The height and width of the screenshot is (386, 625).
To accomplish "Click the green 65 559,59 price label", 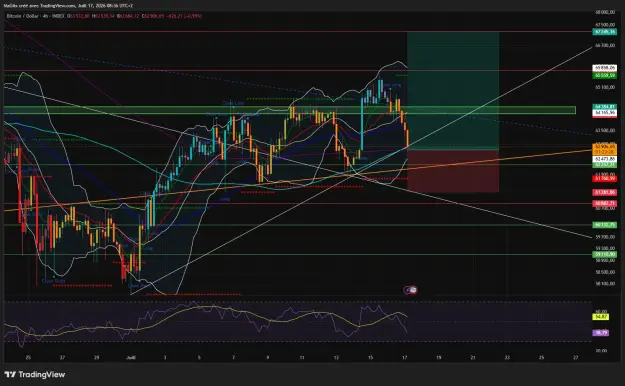I will point(605,75).
